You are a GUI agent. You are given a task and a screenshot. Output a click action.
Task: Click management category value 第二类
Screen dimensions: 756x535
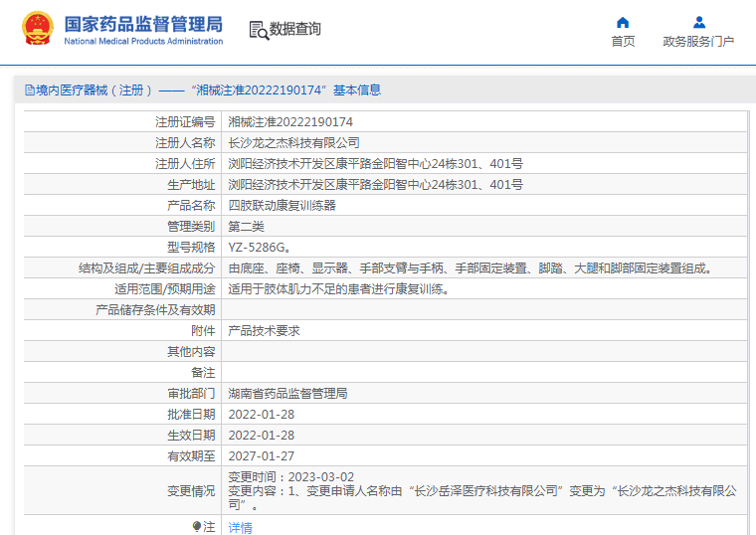(246, 226)
